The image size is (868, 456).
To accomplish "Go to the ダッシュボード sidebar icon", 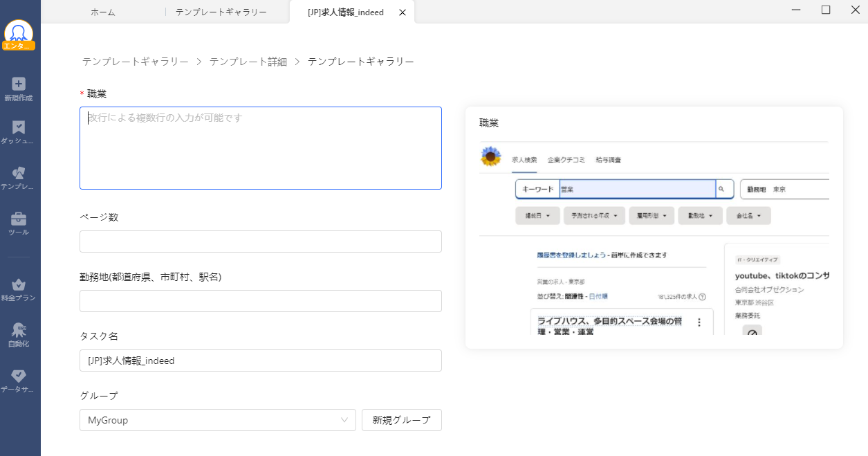I will (19, 132).
